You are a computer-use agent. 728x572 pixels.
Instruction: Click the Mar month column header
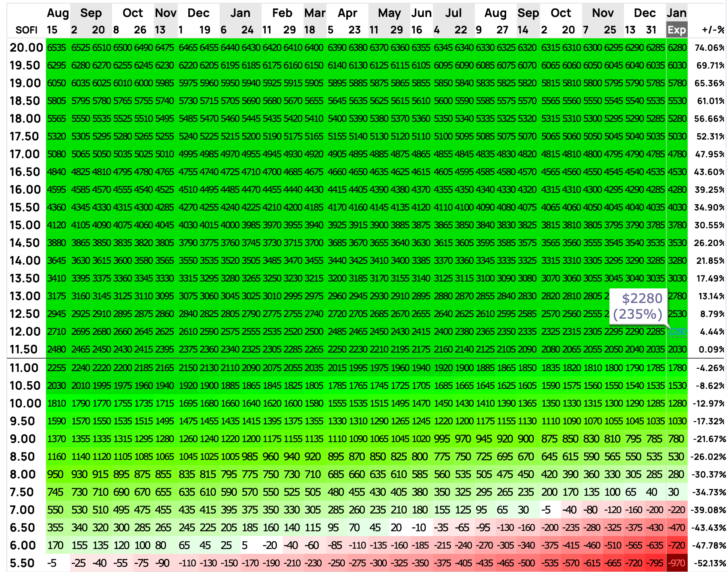point(315,13)
